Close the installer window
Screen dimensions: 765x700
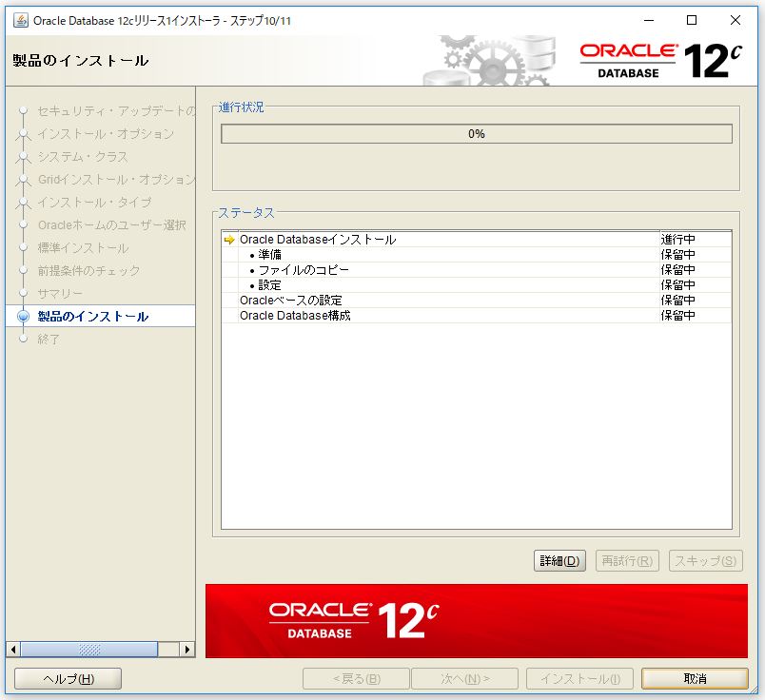point(735,21)
